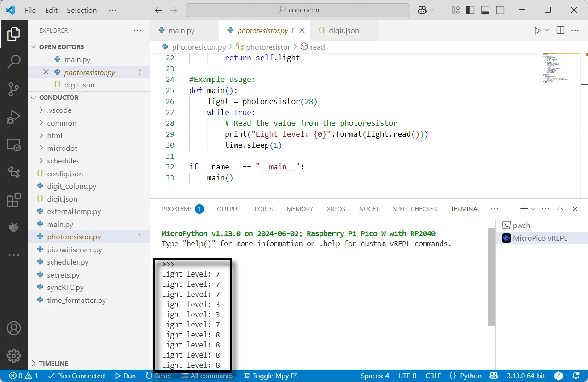Open the run button dropdown arrow
588x382 pixels.
tap(547, 30)
